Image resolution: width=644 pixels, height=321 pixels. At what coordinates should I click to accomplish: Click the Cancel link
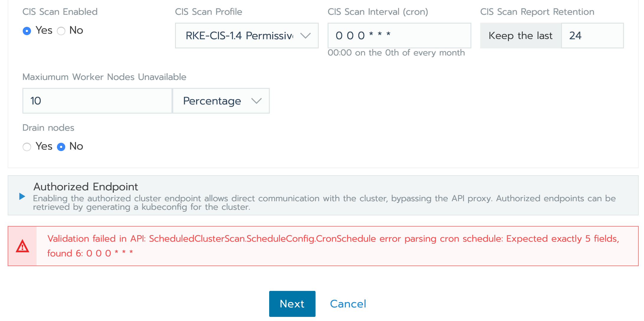pos(348,304)
